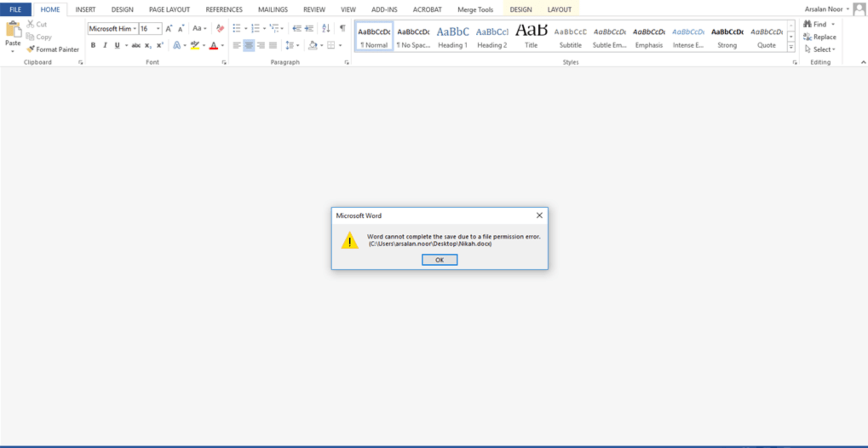Click OK in the error dialog
868x448 pixels.
tap(440, 260)
